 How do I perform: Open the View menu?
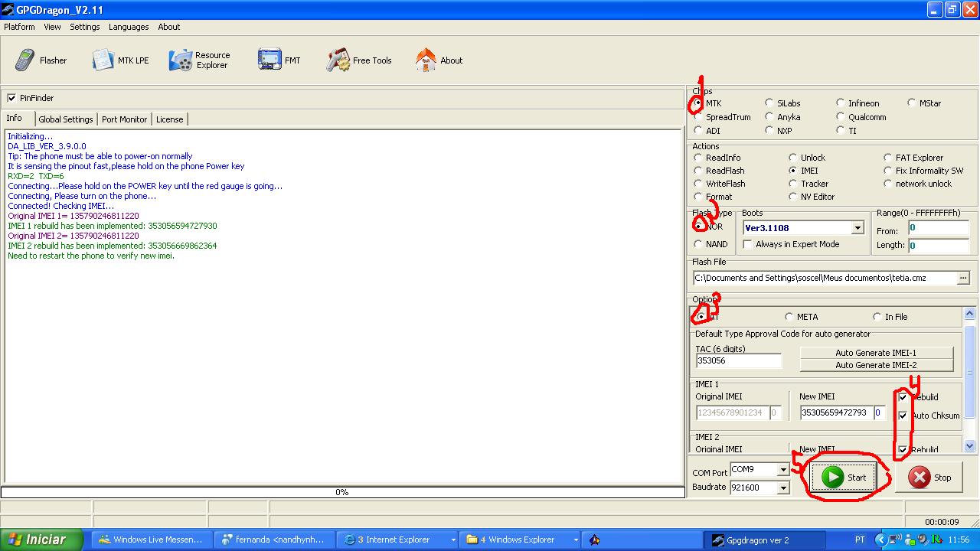pos(52,27)
